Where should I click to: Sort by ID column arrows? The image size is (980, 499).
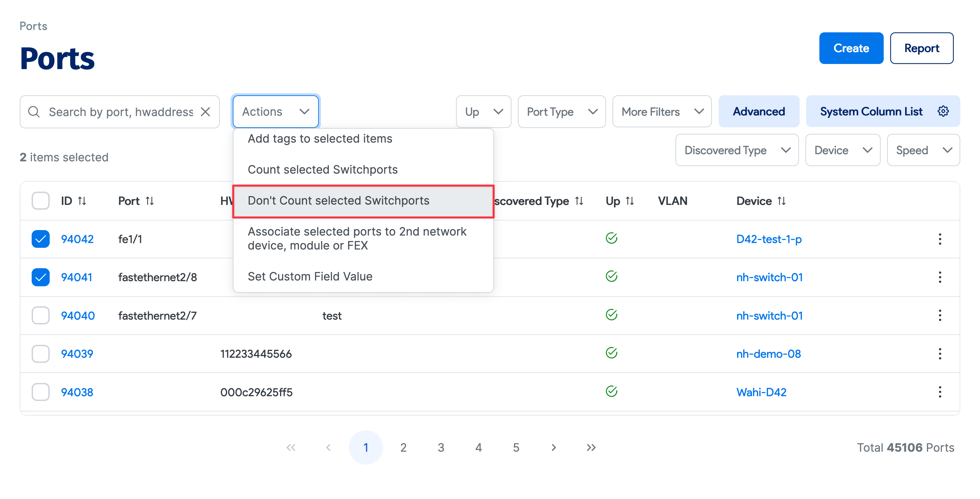(82, 201)
